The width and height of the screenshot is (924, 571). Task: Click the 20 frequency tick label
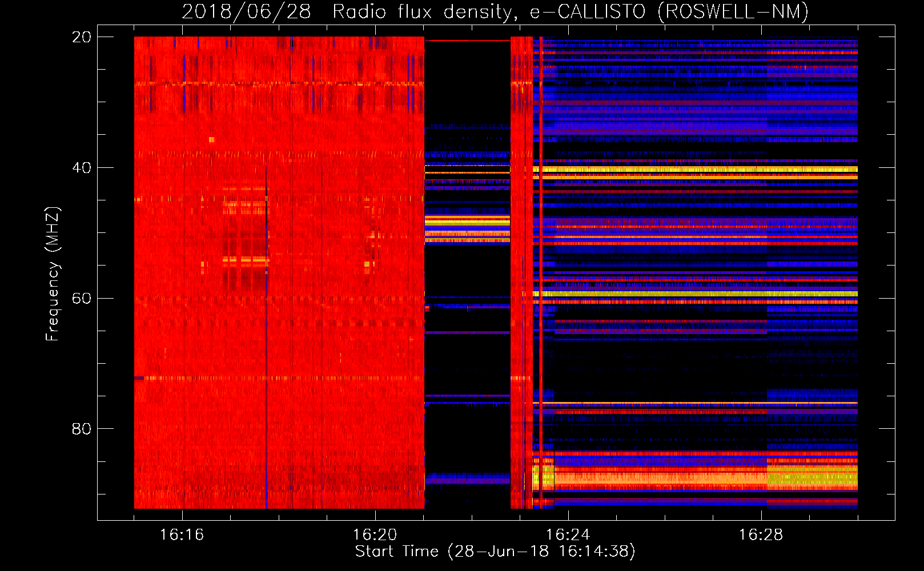point(81,37)
